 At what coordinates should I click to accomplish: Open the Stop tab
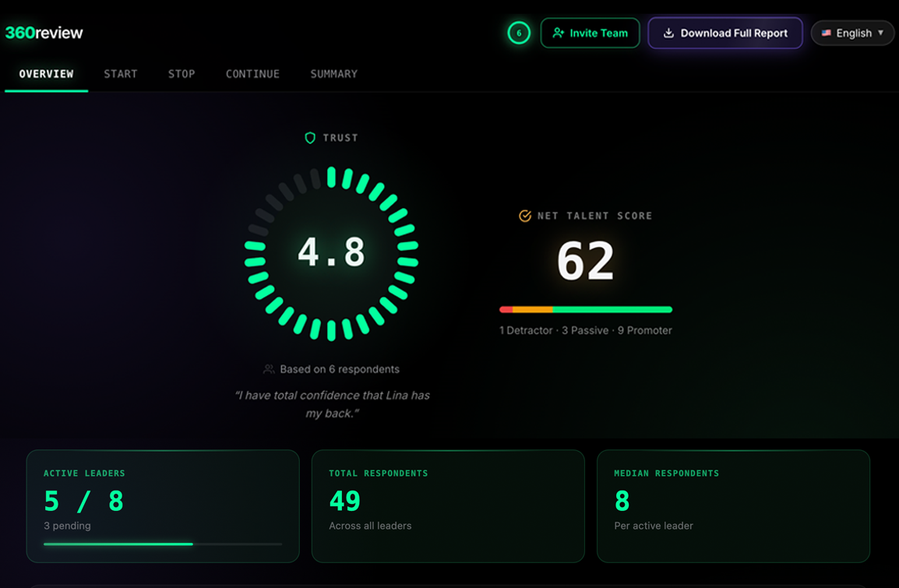[x=182, y=74]
